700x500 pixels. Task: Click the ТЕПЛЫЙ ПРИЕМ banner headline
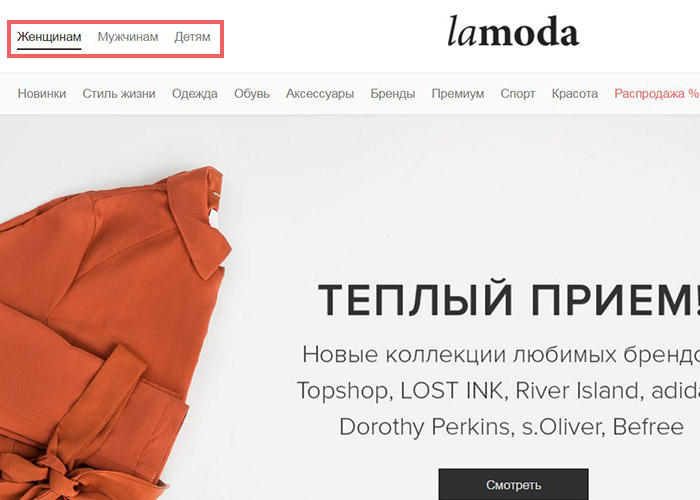[508, 299]
